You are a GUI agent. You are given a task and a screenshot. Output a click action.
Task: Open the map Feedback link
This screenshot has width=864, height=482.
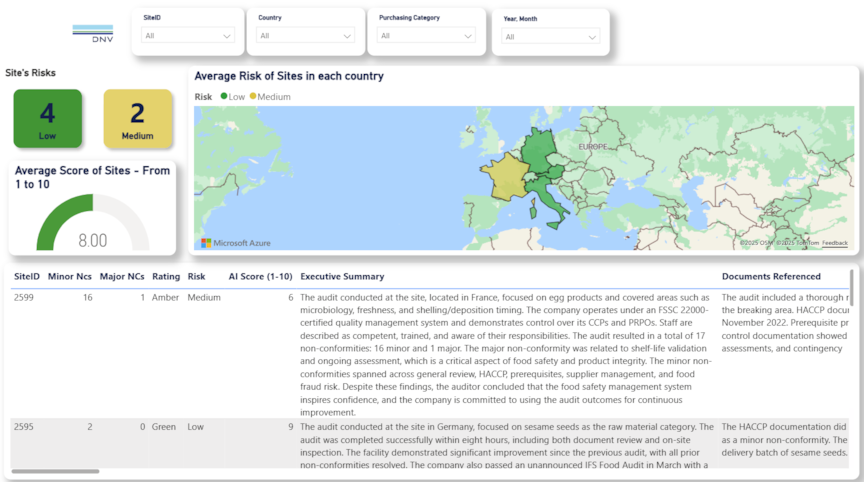click(x=834, y=243)
